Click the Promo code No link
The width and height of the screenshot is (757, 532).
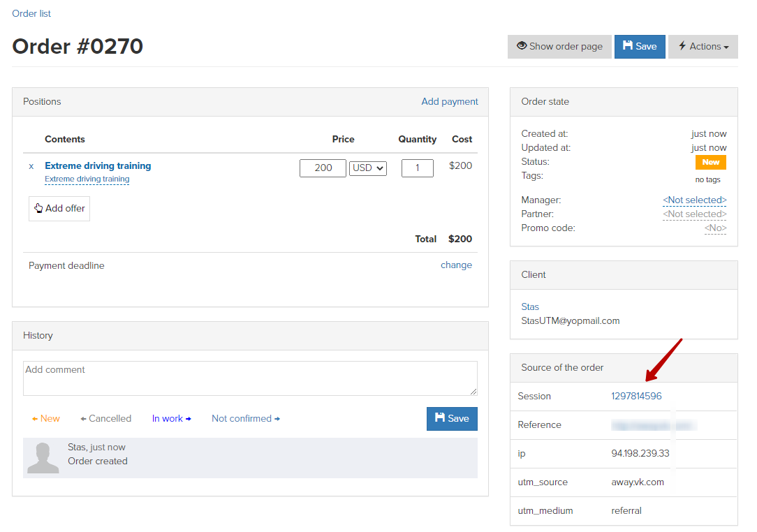(x=715, y=228)
